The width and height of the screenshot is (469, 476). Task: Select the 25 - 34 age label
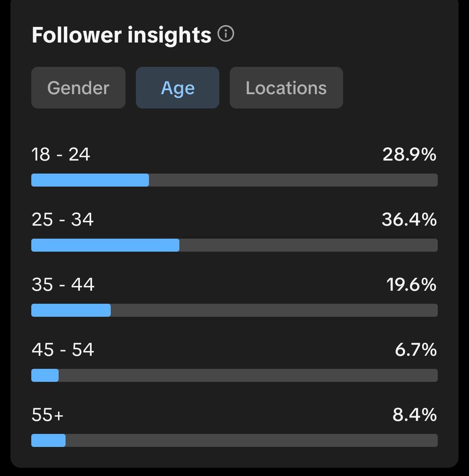[x=63, y=220]
